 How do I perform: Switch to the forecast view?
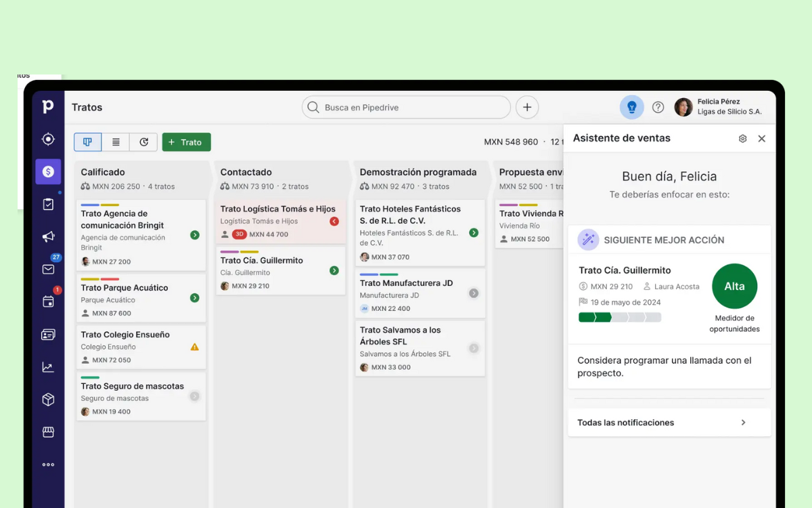(x=143, y=142)
